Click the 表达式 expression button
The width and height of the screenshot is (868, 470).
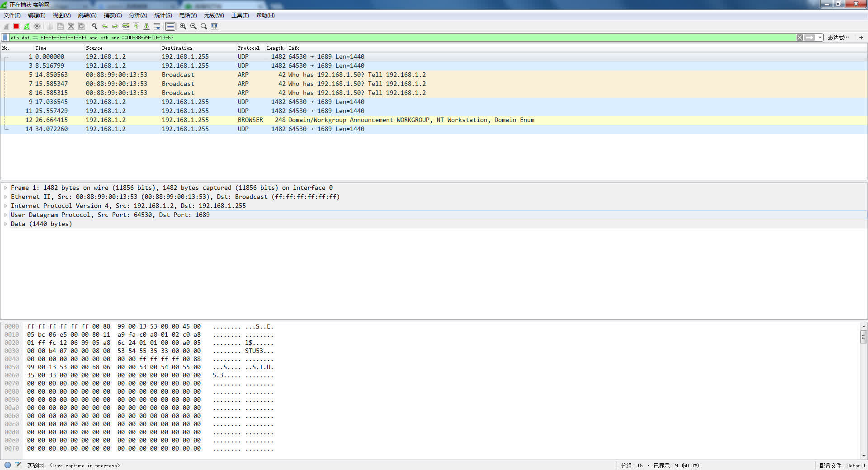(838, 38)
